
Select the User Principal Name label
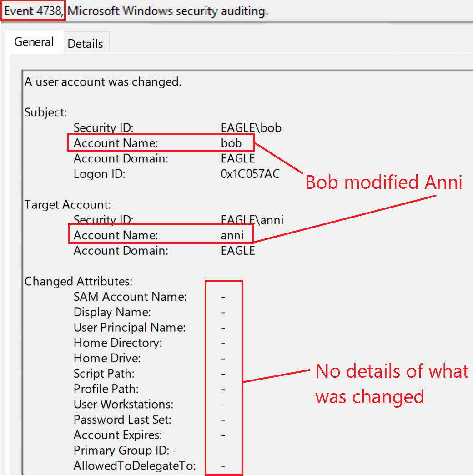point(130,328)
